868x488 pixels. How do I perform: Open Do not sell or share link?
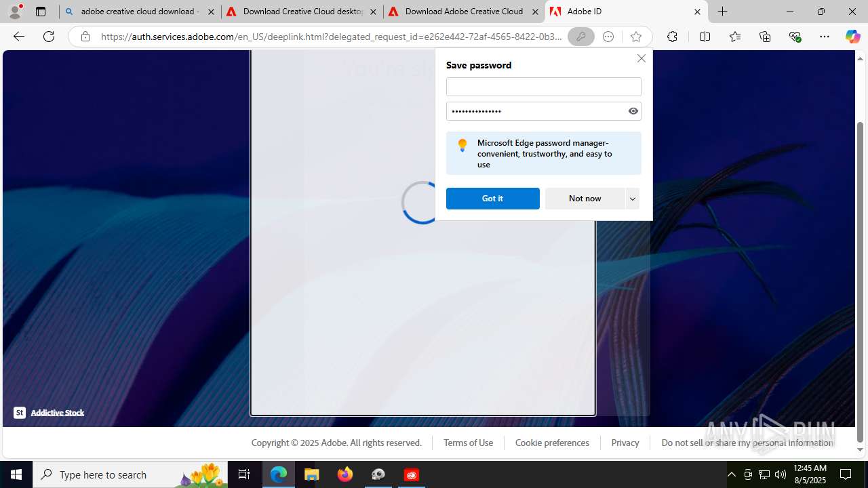tap(747, 443)
